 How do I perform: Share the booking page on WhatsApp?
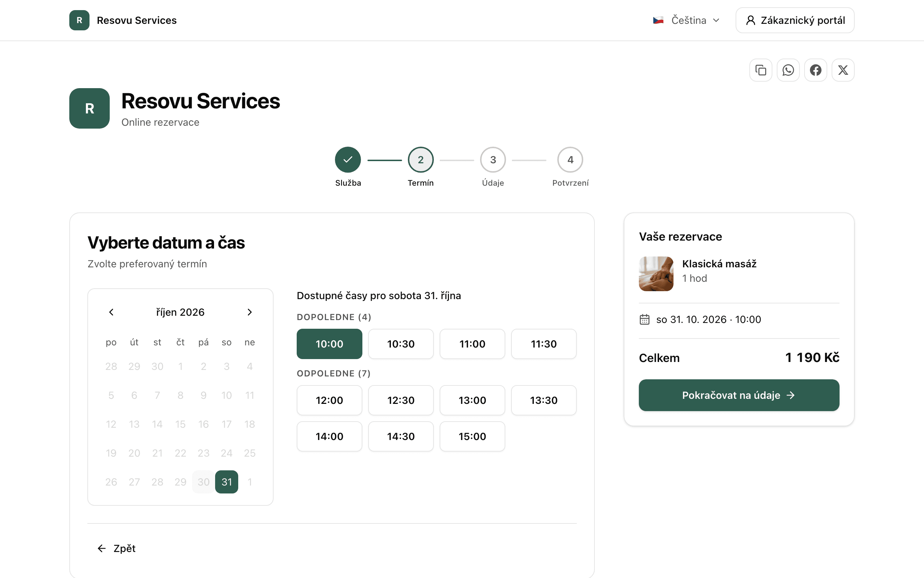788,70
